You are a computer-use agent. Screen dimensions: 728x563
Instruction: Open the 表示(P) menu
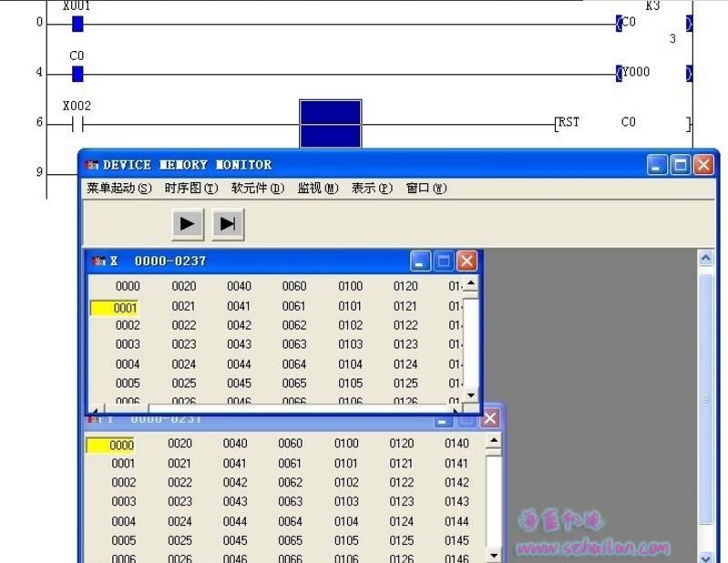tap(372, 189)
